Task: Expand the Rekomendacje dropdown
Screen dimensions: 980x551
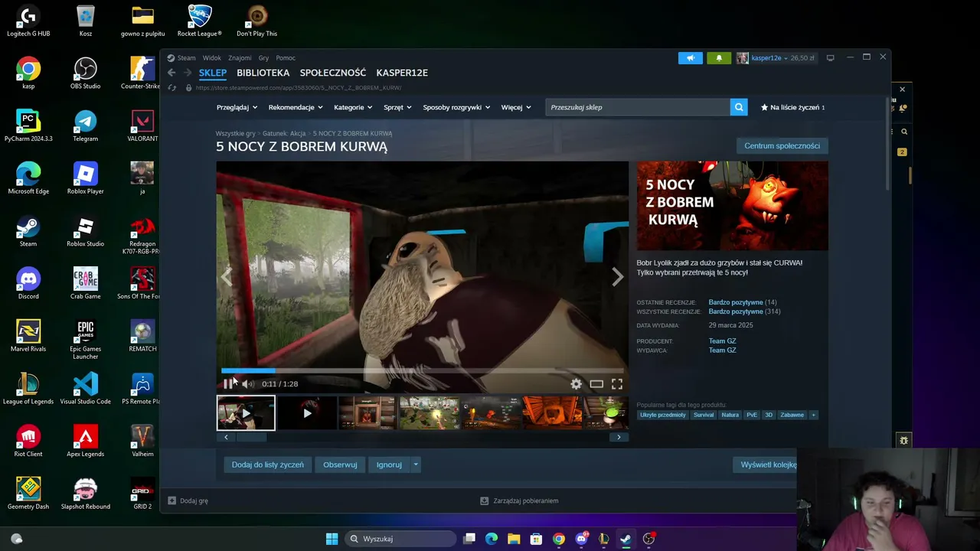Action: point(296,107)
